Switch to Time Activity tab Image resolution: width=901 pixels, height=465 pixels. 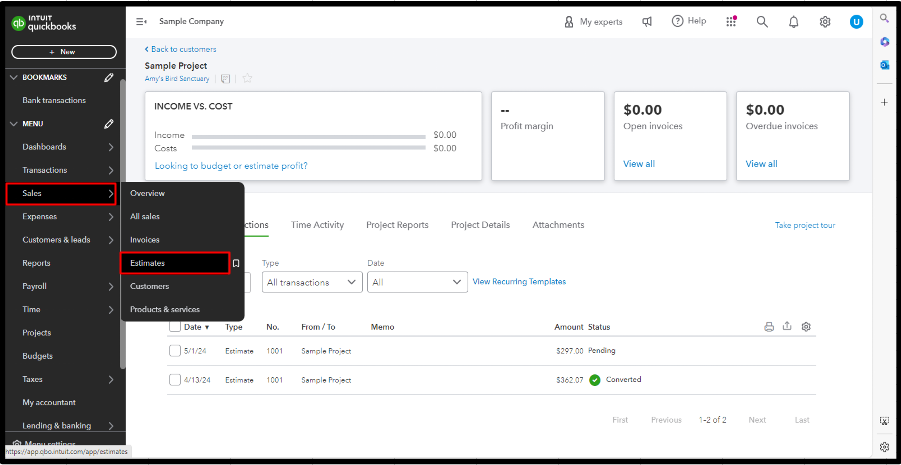coord(317,225)
